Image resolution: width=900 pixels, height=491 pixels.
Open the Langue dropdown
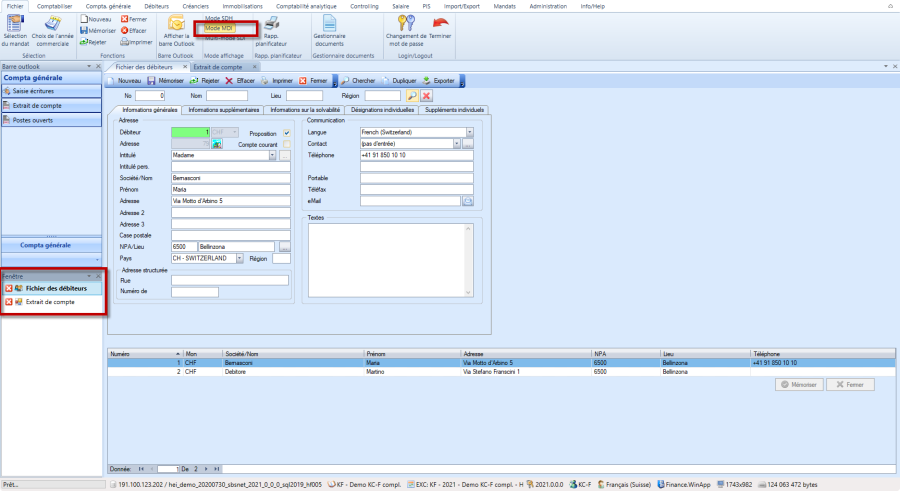click(x=469, y=132)
